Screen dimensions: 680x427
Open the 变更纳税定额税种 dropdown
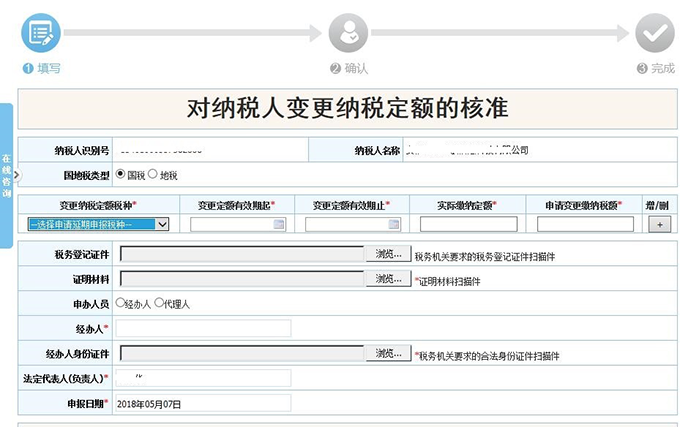(98, 225)
